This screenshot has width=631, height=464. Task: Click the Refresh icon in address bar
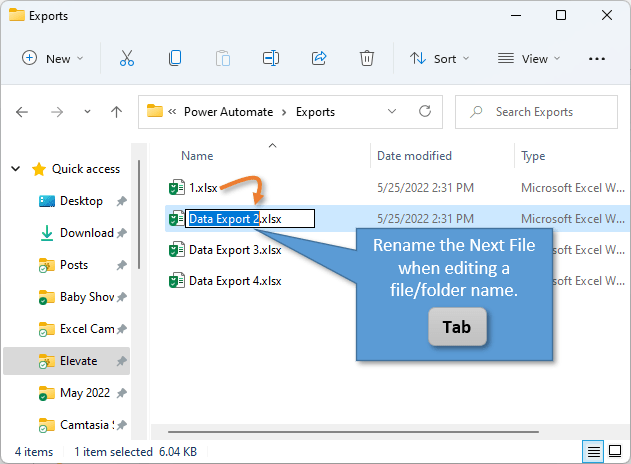425,111
